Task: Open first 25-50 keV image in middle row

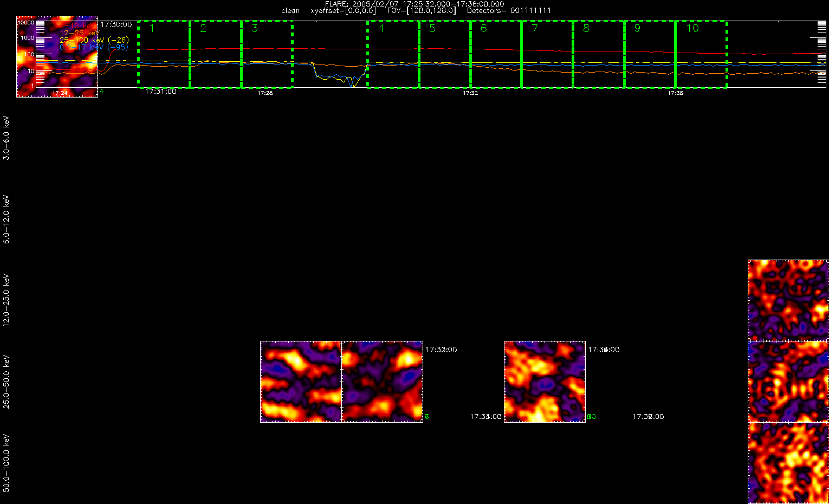Action: coord(301,382)
